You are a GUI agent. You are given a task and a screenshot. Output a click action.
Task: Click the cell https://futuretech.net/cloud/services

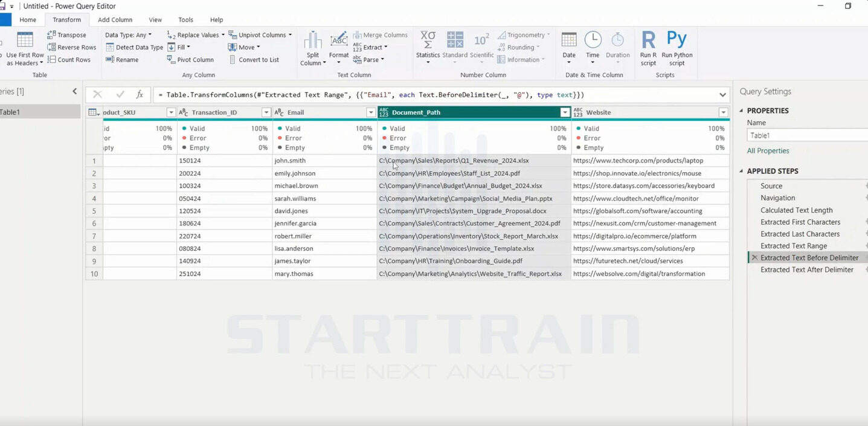[650, 261]
